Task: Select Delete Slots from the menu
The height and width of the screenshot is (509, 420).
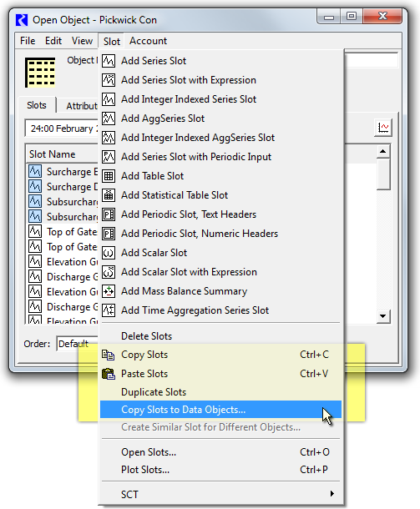Action: point(220,336)
